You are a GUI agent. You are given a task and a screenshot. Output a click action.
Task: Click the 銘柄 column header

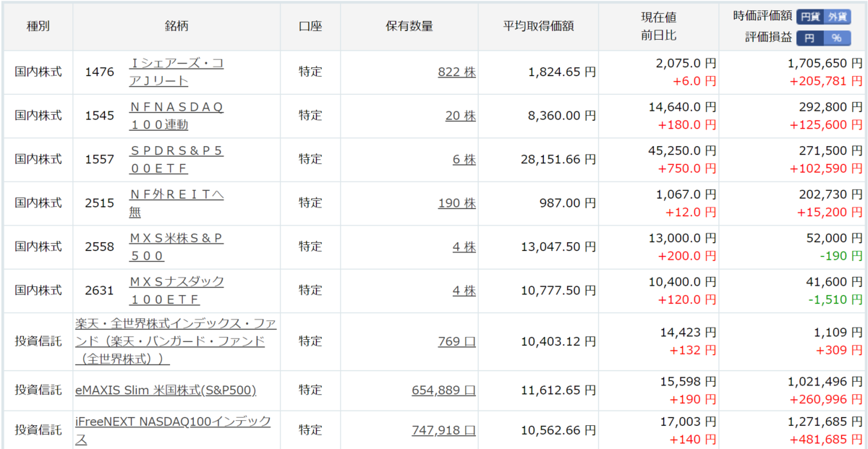[x=176, y=26]
